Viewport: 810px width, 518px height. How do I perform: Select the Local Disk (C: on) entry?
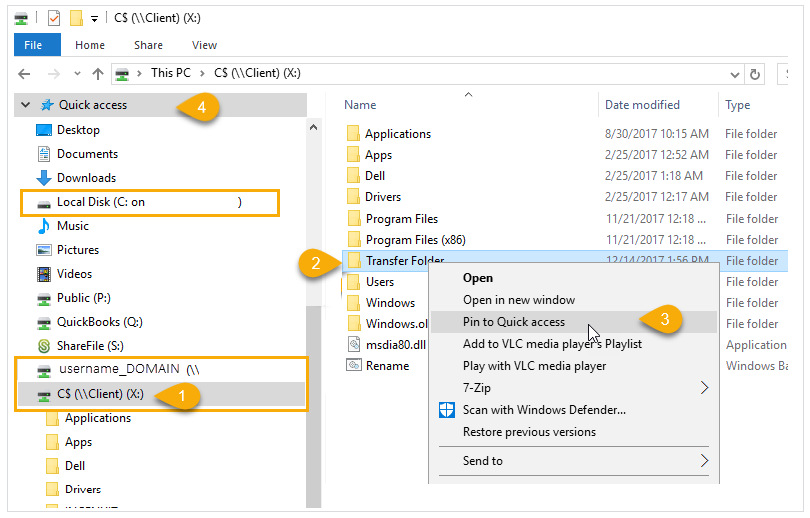click(150, 202)
